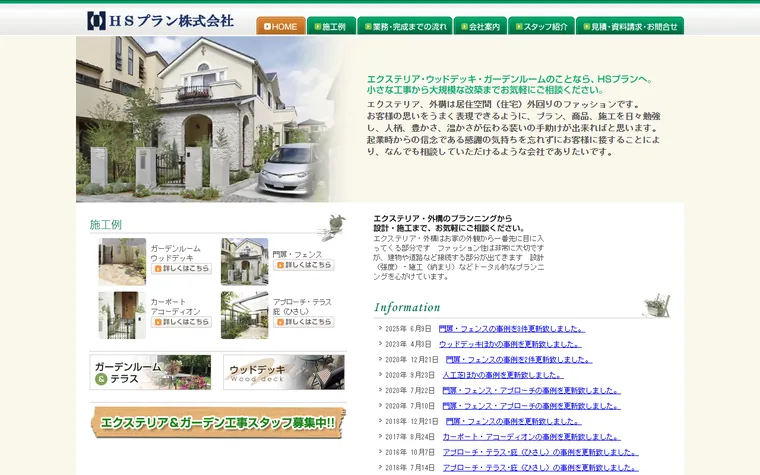The height and width of the screenshot is (475, 760).
Task: Open the 2016年 7月14日 アプローチ・テラス・庇 link
Action: point(540,468)
